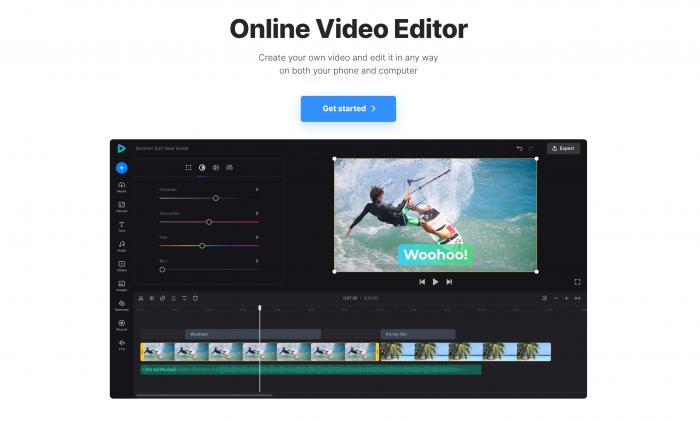This screenshot has height=421, width=700.
Task: Select the green audio track clip
Action: coord(311,370)
